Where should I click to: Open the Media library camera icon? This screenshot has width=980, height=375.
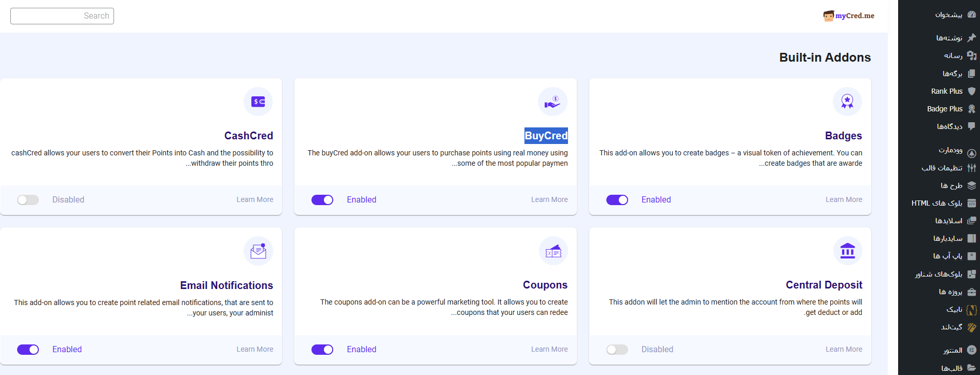point(972,55)
